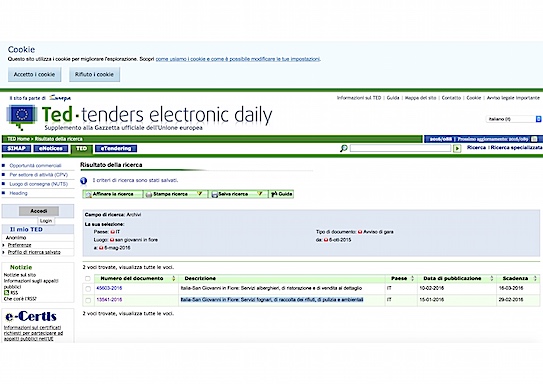The image size is (543, 384).
Task: Check the box for document 45603-2016
Action: [88, 288]
